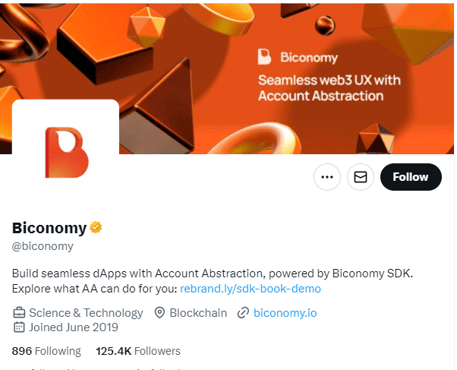Screen dimensions: 457x370
Task: Click the briefcase category icon
Action: 19,313
